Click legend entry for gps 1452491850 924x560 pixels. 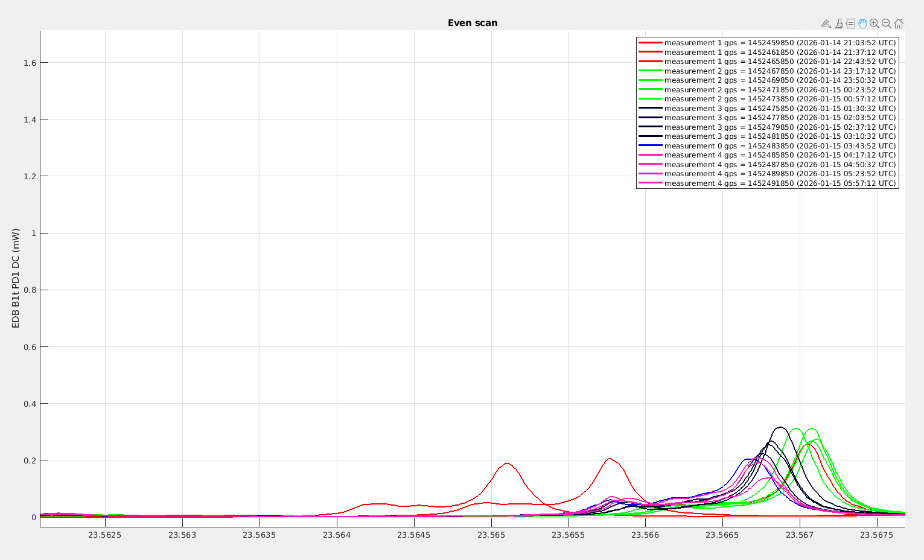point(780,183)
